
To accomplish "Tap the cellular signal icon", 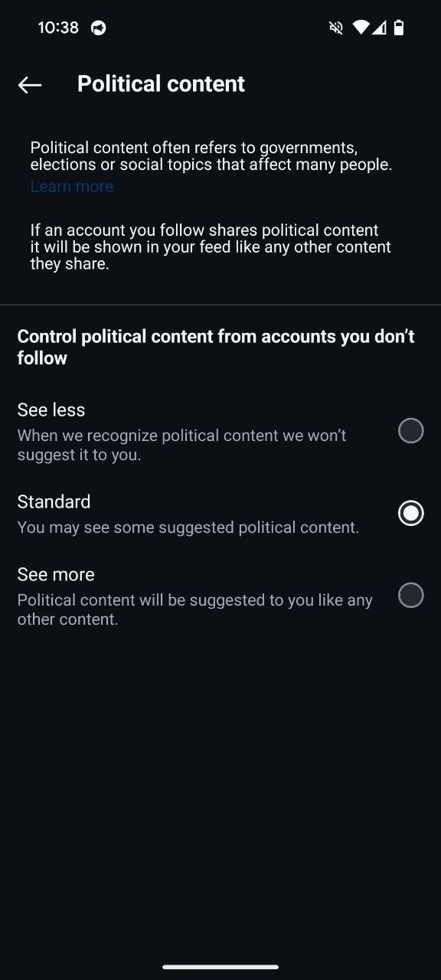I will [x=379, y=28].
